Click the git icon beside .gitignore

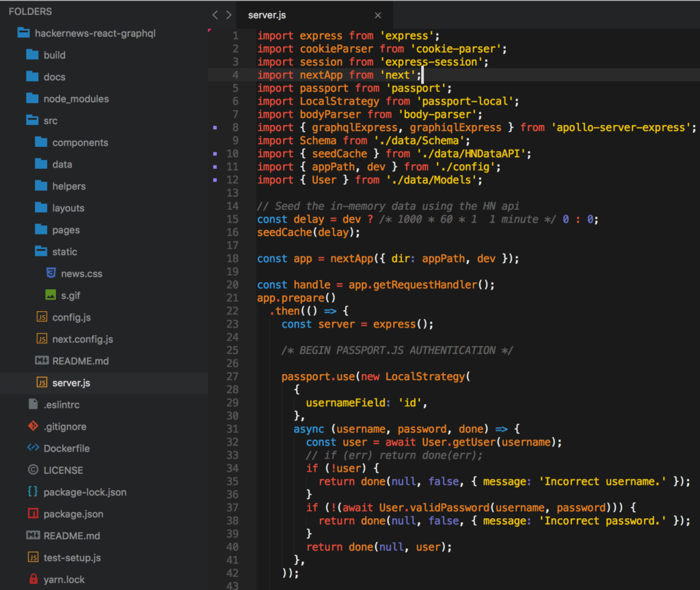tap(32, 426)
